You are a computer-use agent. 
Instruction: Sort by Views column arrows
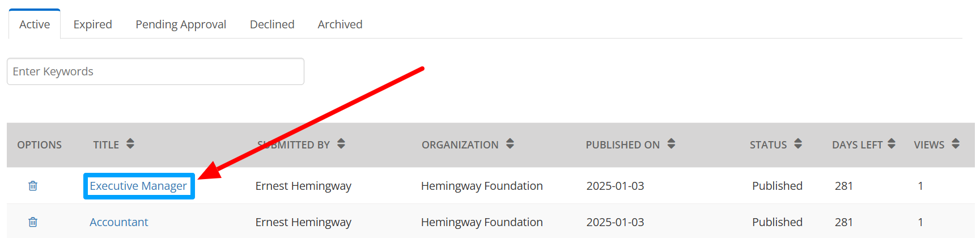coord(956,144)
